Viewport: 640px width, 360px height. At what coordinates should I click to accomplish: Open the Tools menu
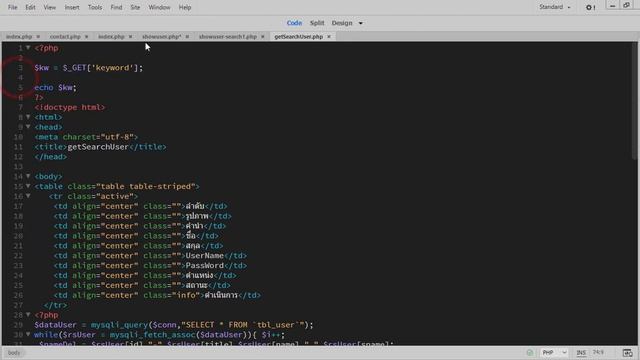tap(95, 7)
